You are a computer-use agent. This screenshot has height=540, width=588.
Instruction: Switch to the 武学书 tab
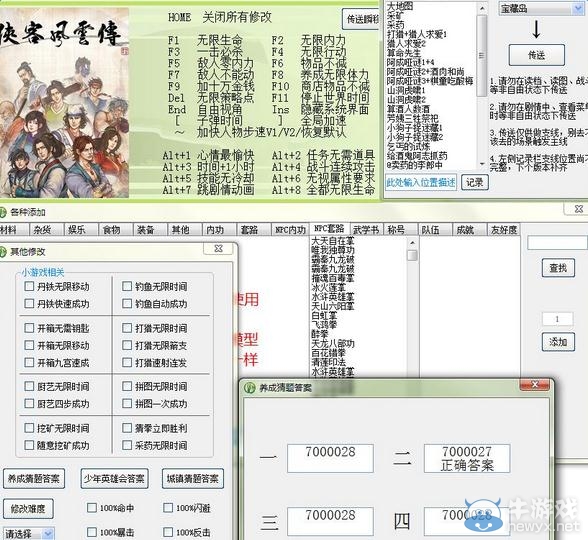tap(366, 230)
